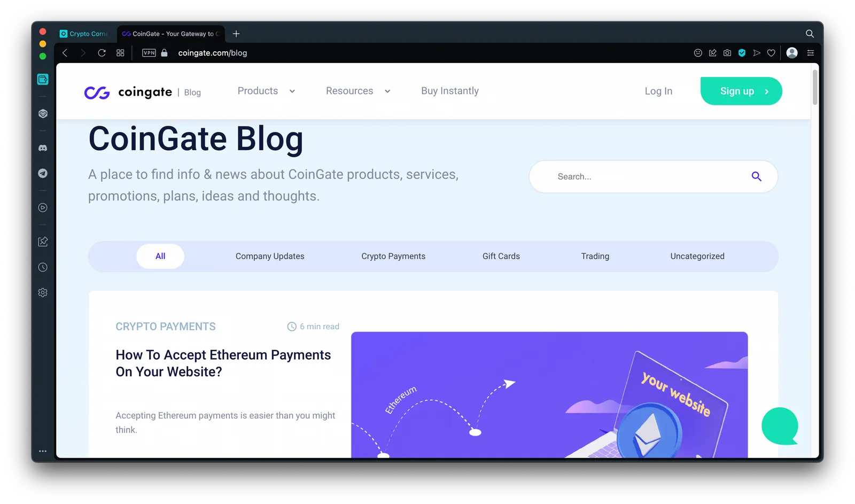Image resolution: width=855 pixels, height=504 pixels.
Task: Open the user profile avatar icon
Action: pos(792,52)
